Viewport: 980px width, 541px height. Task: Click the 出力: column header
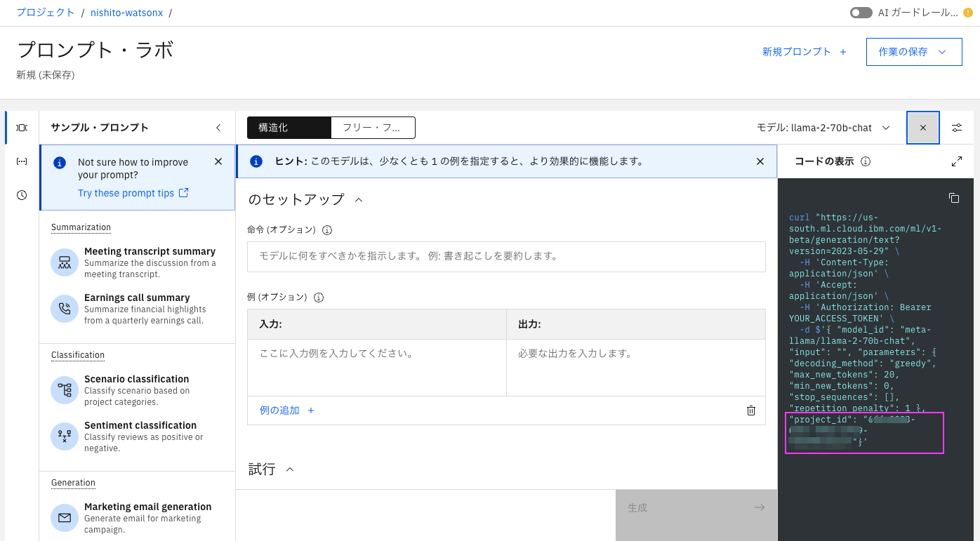(x=636, y=324)
